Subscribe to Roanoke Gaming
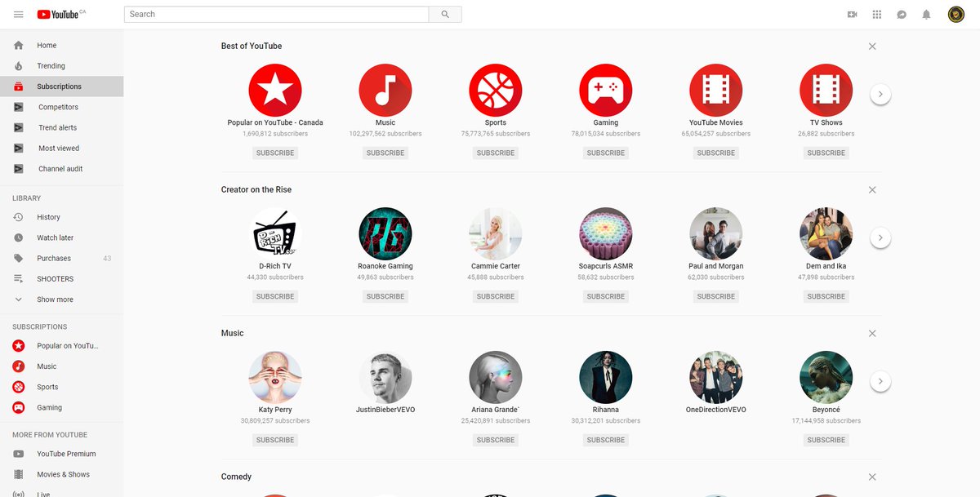 pos(385,296)
